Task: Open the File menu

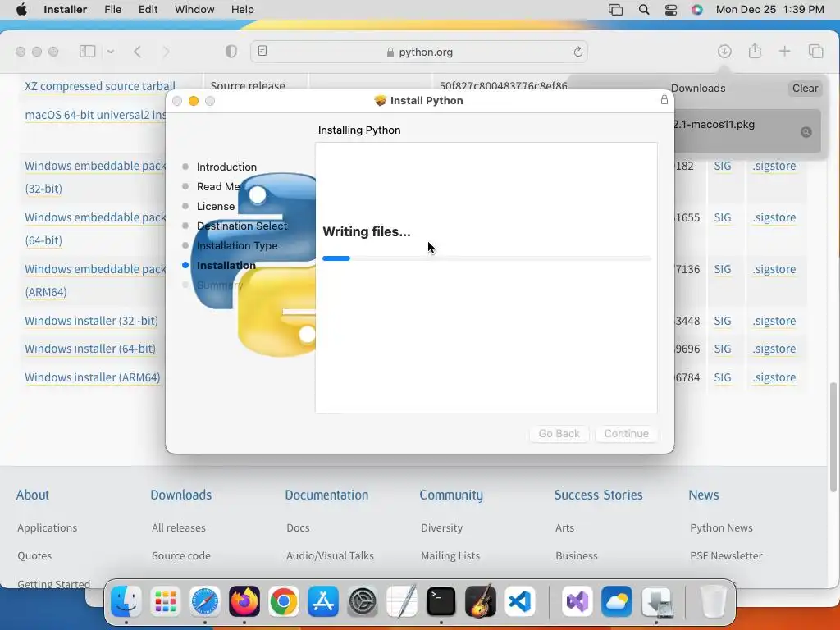Action: [x=112, y=10]
